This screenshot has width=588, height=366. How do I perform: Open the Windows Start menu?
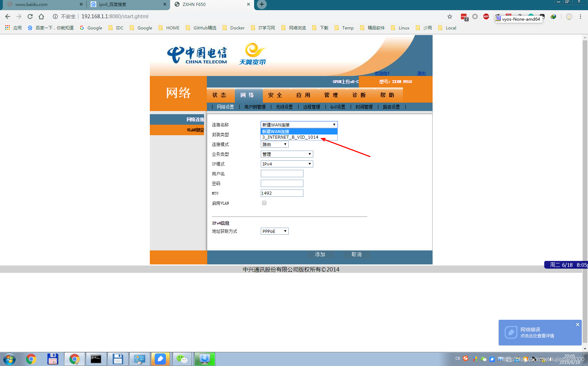tap(9, 359)
